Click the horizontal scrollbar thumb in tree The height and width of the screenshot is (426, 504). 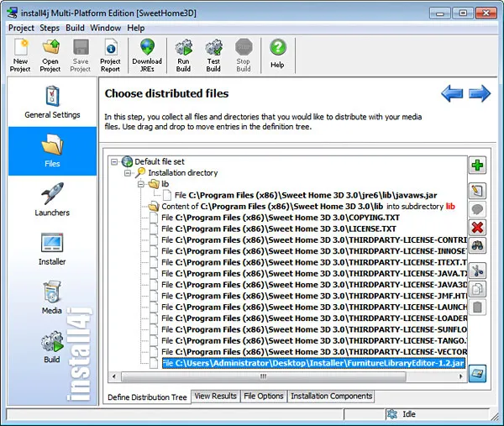pyautogui.click(x=264, y=376)
